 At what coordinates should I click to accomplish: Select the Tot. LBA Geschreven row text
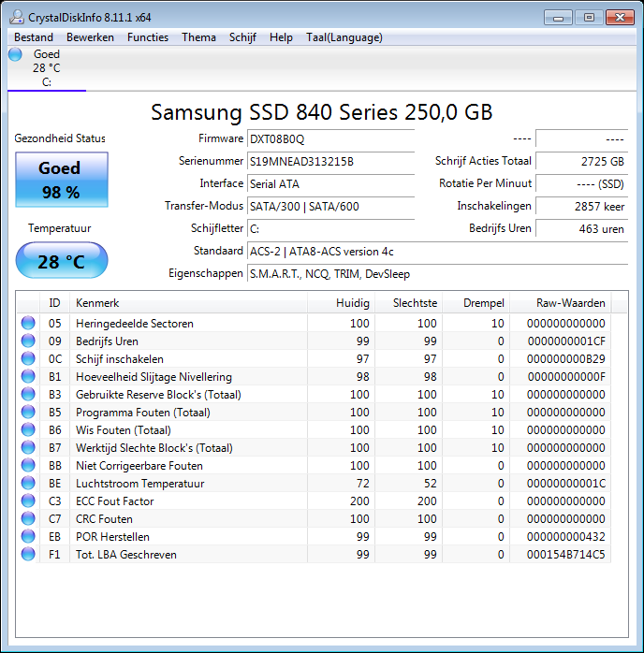(126, 555)
